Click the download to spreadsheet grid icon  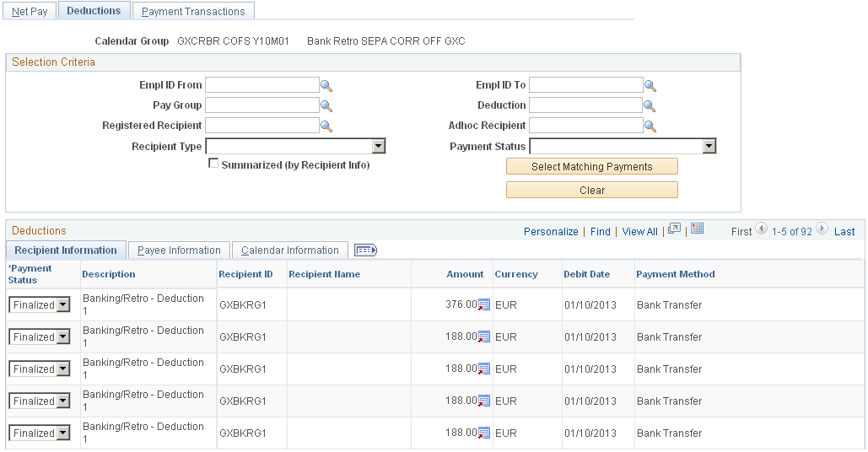coord(698,229)
